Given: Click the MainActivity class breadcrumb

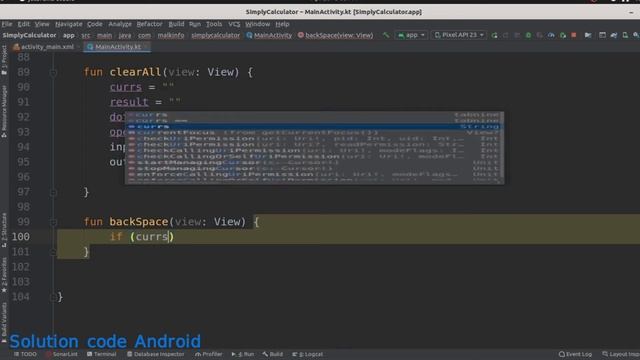Looking at the screenshot, I should tap(269, 36).
